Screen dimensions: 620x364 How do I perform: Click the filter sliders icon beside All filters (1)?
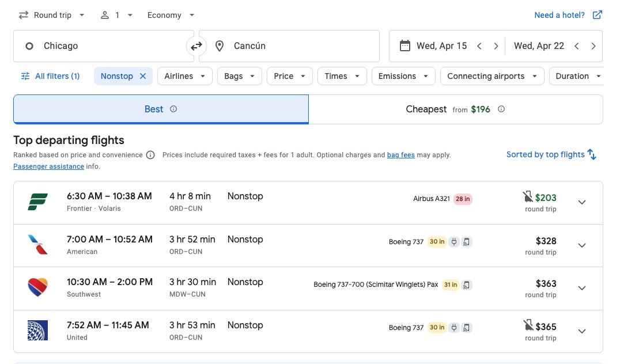point(25,75)
